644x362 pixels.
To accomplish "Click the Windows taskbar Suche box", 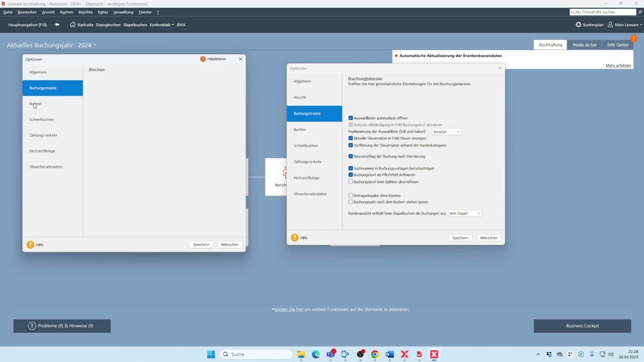I will click(257, 354).
